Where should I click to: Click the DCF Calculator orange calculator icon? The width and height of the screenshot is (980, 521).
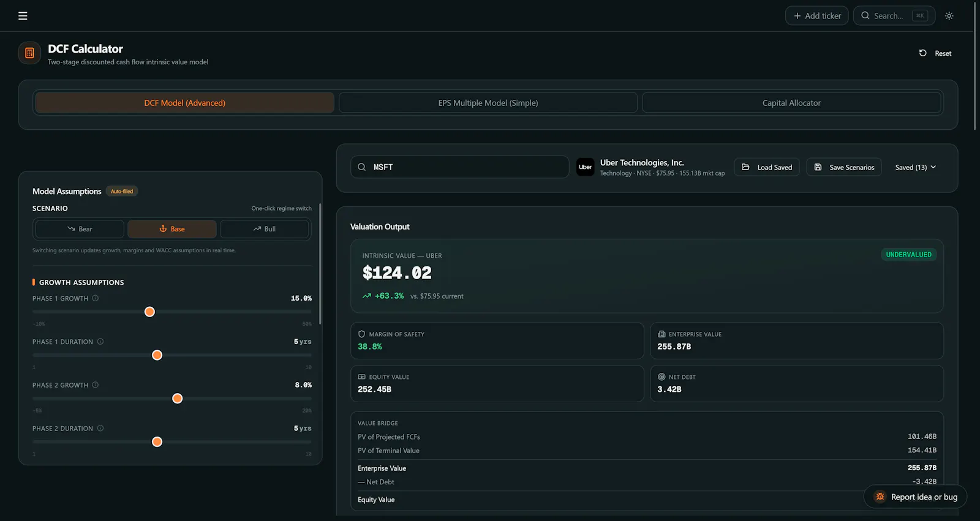tap(29, 53)
